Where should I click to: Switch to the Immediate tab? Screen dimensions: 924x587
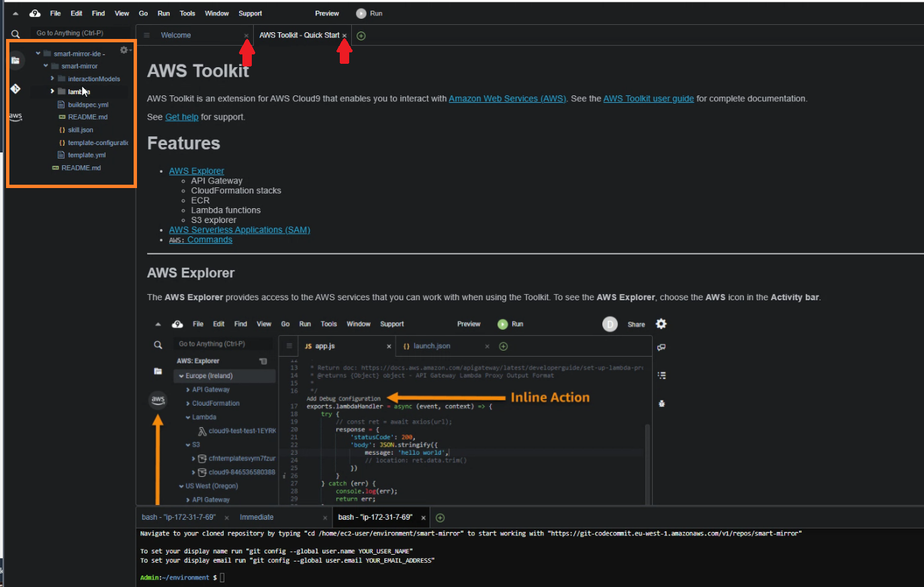click(257, 518)
